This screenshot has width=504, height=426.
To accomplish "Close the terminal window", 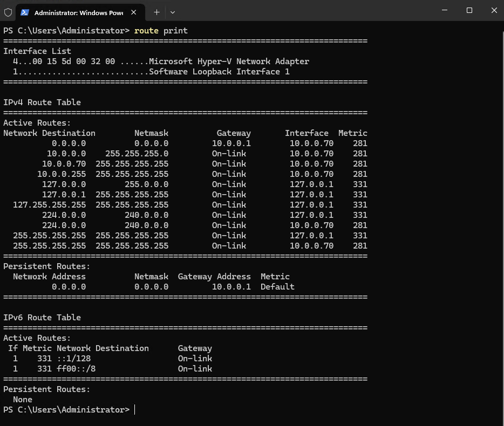I will (x=494, y=10).
